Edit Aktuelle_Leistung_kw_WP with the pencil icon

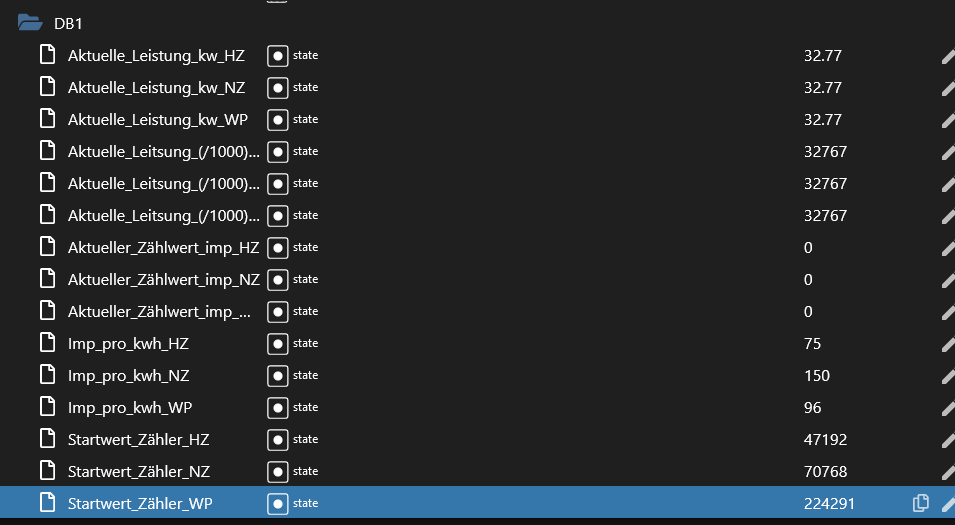click(x=948, y=120)
